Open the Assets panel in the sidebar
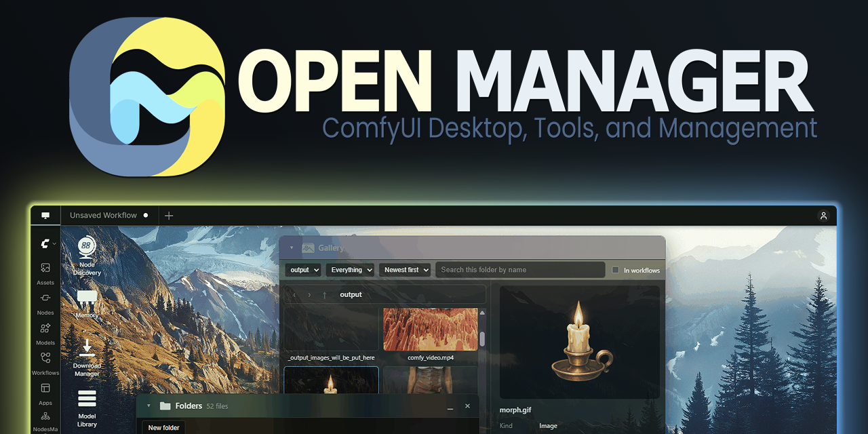Screen dimensions: 868x434 pyautogui.click(x=45, y=274)
